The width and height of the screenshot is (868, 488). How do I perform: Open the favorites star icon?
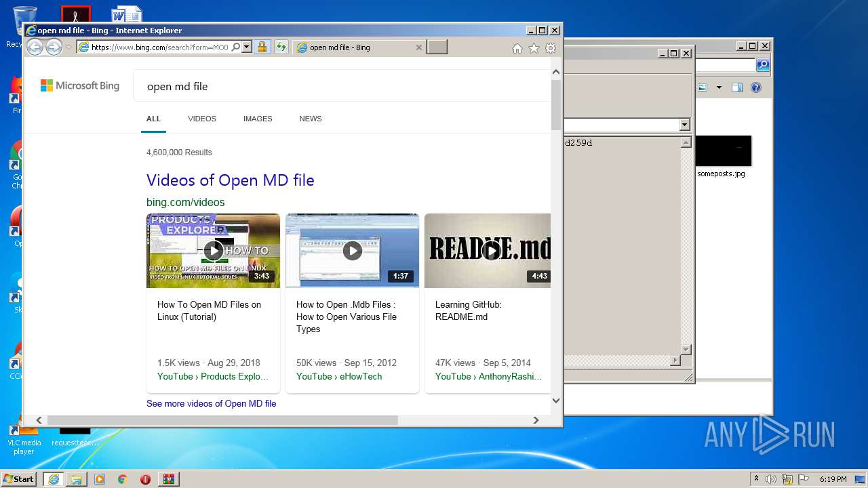534,48
